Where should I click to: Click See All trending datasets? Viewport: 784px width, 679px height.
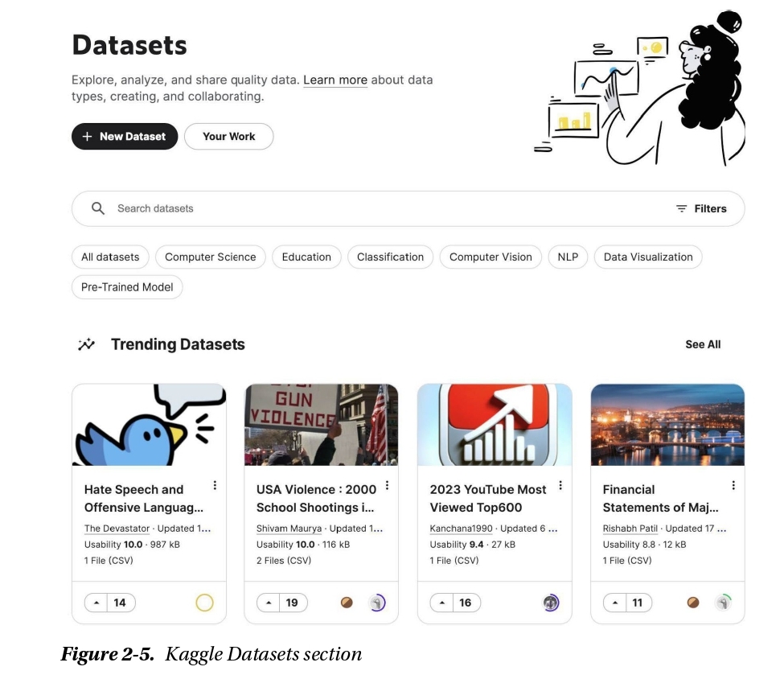(x=702, y=344)
